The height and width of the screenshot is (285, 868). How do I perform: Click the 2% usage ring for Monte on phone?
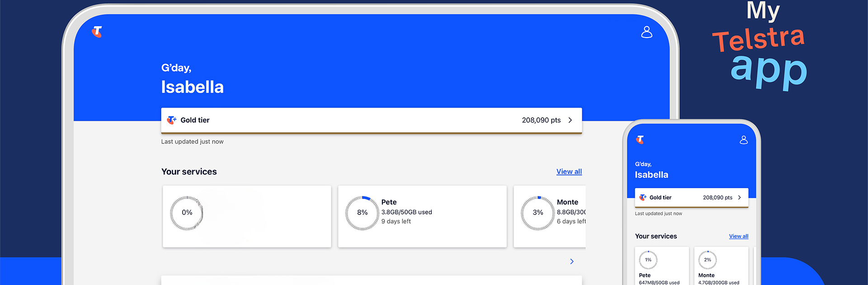click(708, 260)
